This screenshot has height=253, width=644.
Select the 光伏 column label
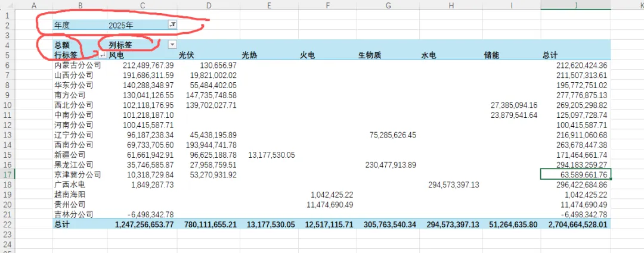187,55
